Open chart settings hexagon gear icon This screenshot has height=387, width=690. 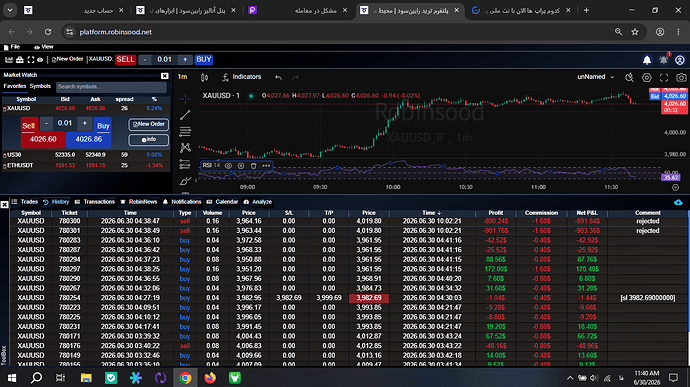[646, 77]
